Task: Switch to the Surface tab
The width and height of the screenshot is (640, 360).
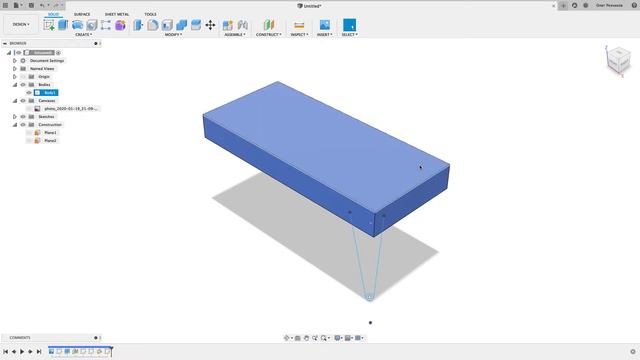Action: [x=82, y=14]
